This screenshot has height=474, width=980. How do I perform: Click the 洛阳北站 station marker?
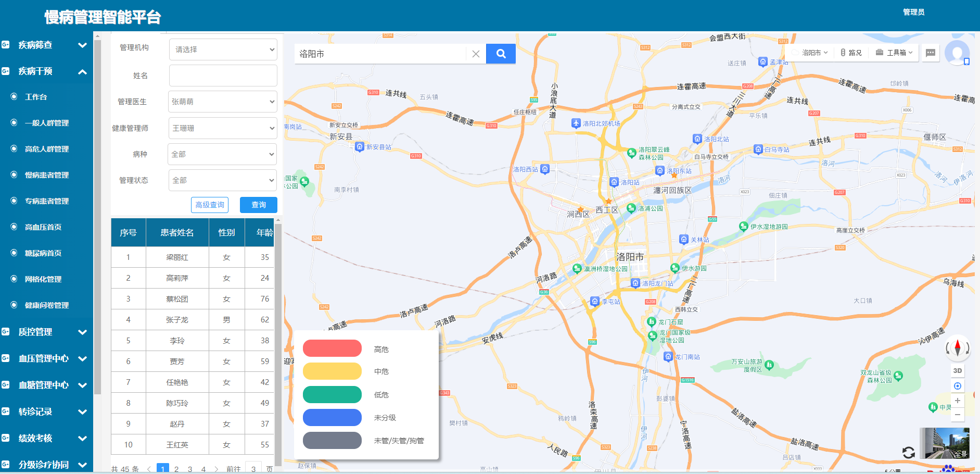[x=697, y=139]
